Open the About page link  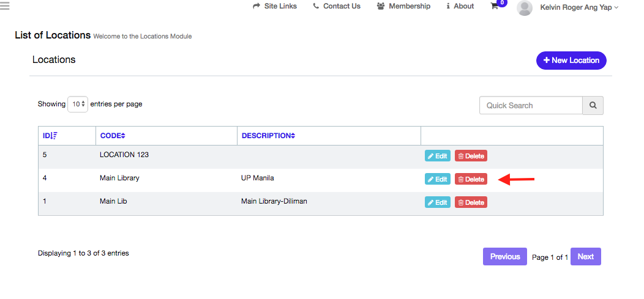click(x=460, y=6)
